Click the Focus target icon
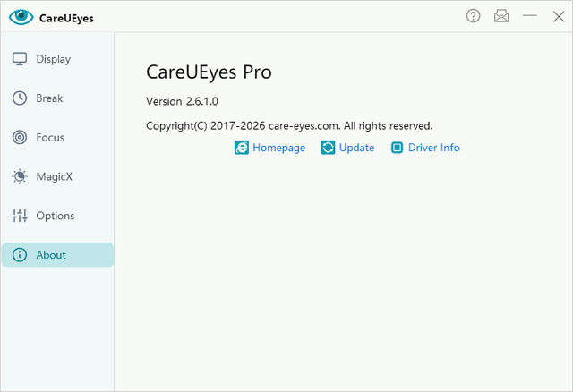This screenshot has height=392, width=573. [20, 137]
